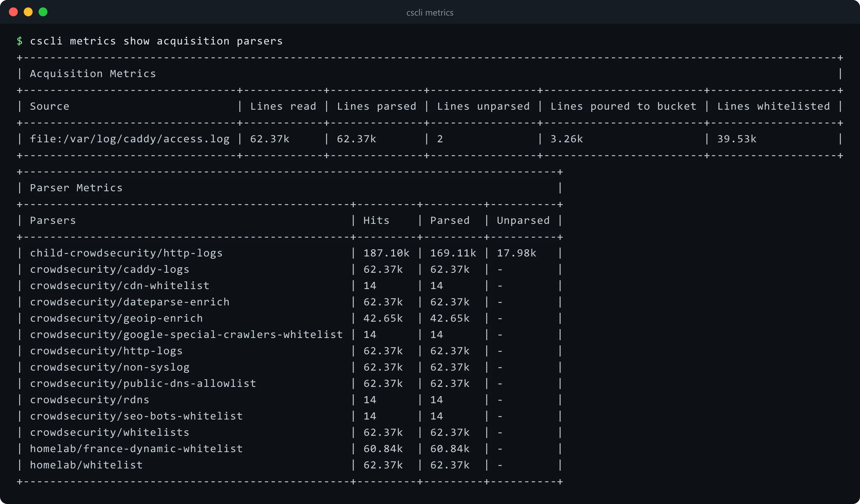Click the '39.53k' lines whitelisted value
The image size is (860, 504).
coord(737,139)
